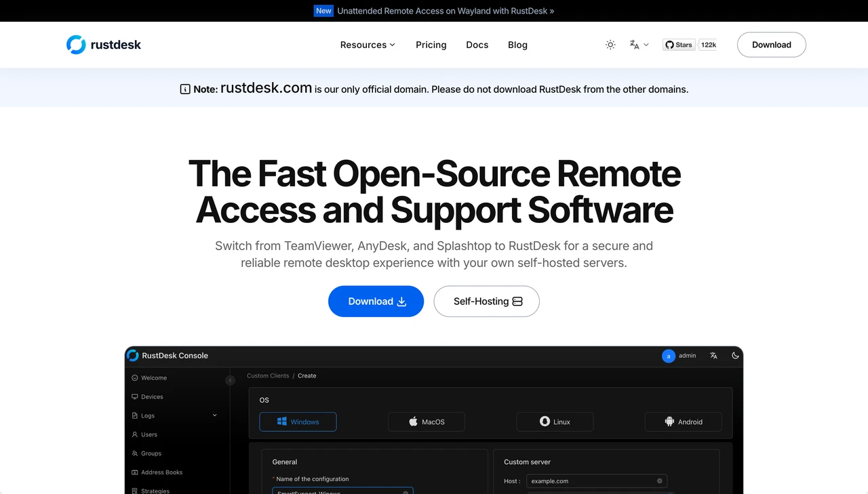This screenshot has width=868, height=494.
Task: Open the GitHub Stars button
Action: (x=679, y=45)
